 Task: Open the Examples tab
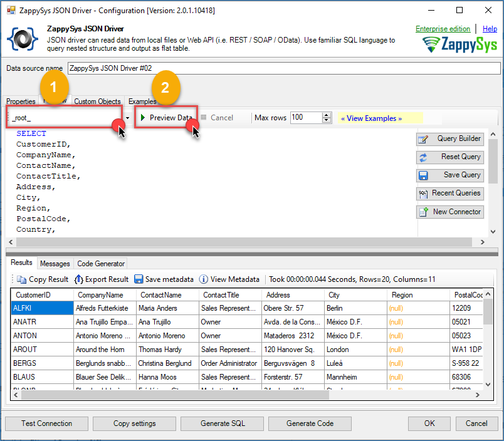click(x=142, y=101)
